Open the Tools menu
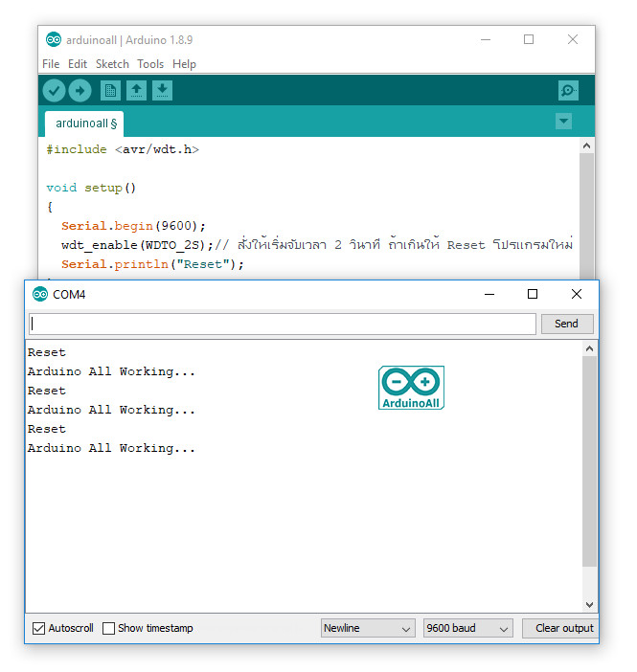637x672 pixels. click(x=150, y=64)
